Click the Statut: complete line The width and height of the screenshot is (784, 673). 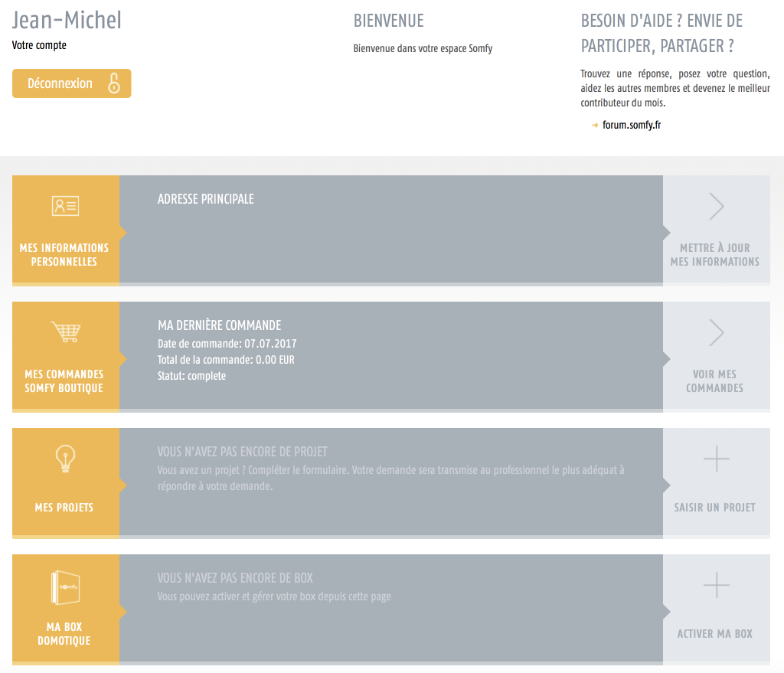(x=191, y=376)
